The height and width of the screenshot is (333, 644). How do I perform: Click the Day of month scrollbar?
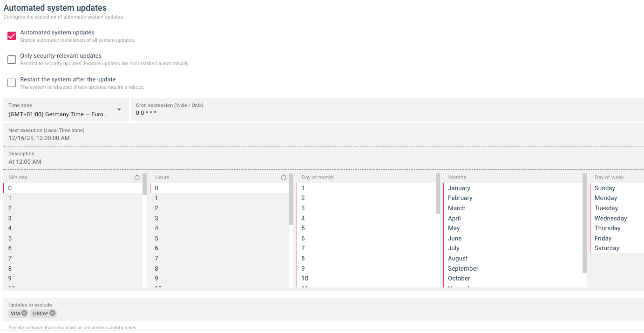point(438,194)
